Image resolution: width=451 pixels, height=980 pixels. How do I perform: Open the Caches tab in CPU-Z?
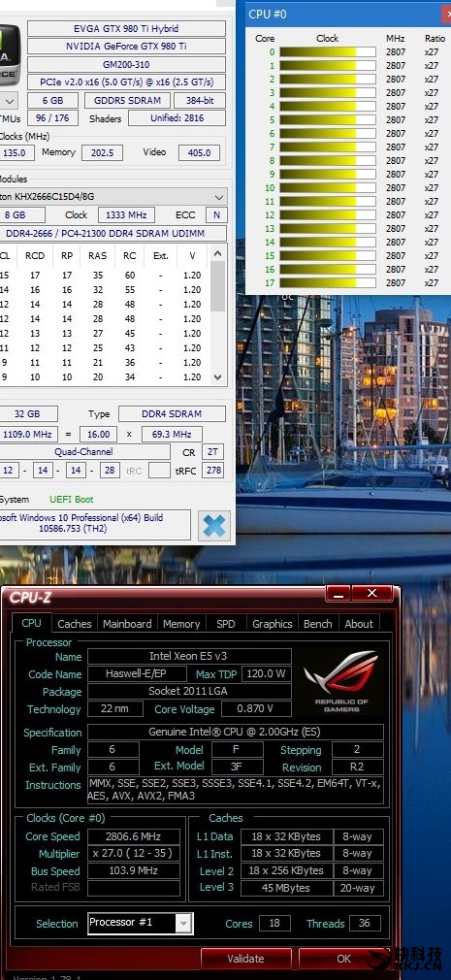point(75,623)
